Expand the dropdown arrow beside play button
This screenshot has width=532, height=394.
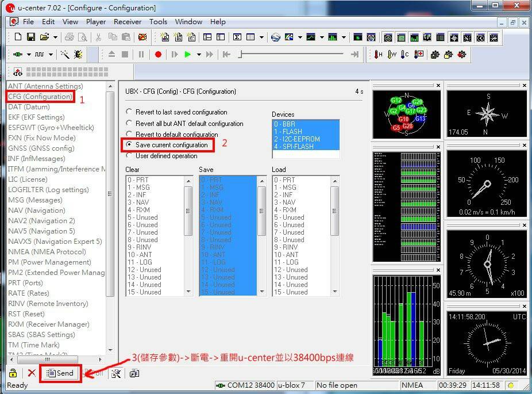[x=199, y=55]
